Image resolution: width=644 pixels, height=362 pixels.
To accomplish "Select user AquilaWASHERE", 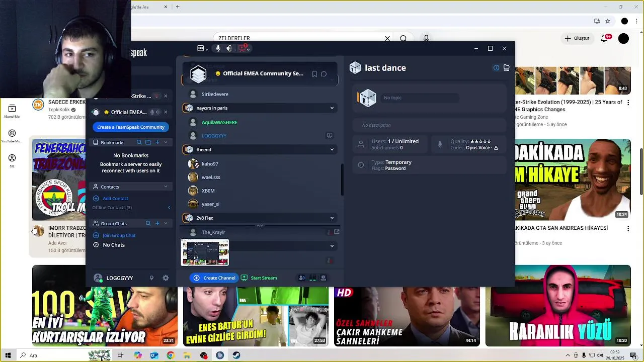I will pyautogui.click(x=219, y=122).
